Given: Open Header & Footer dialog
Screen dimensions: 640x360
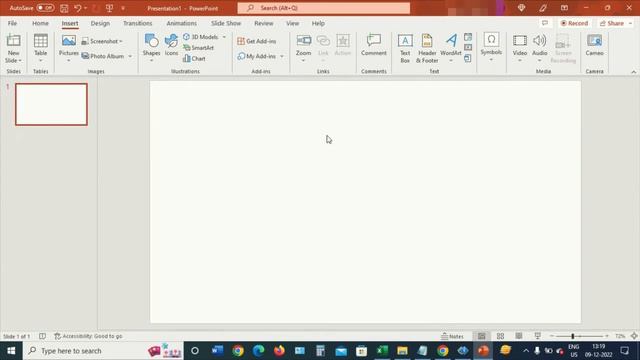Looking at the screenshot, I should tap(427, 48).
